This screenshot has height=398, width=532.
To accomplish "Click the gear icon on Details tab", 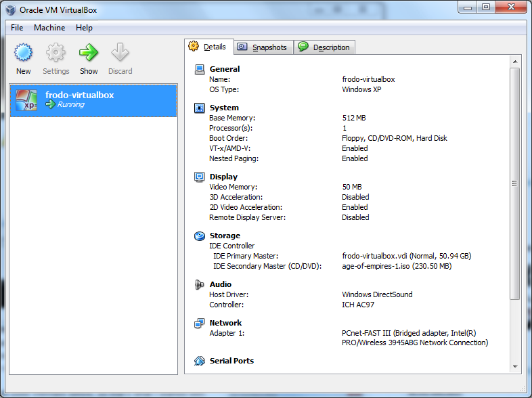I will 194,46.
